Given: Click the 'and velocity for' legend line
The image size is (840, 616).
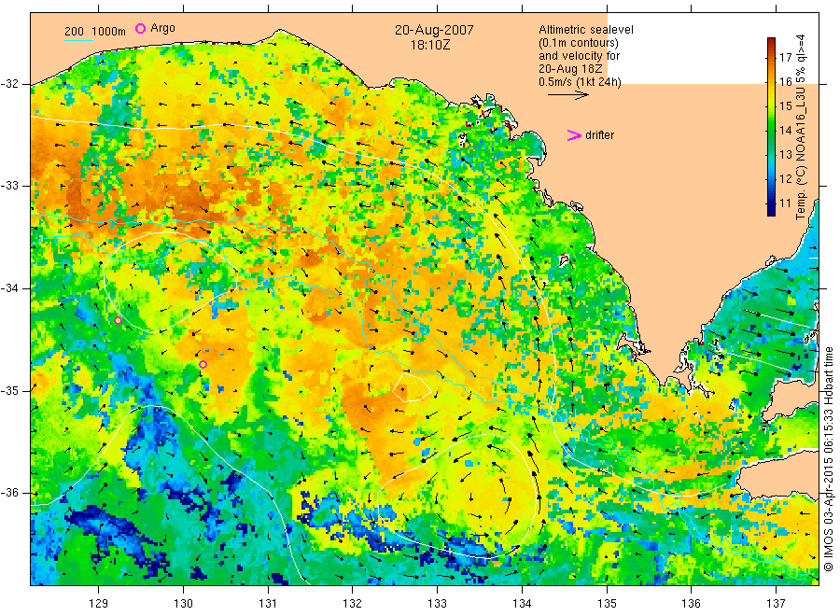Looking at the screenshot, I should [579, 56].
